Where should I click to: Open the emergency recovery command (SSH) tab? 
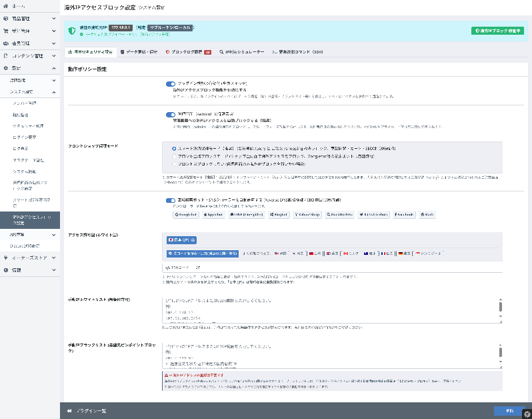297,52
